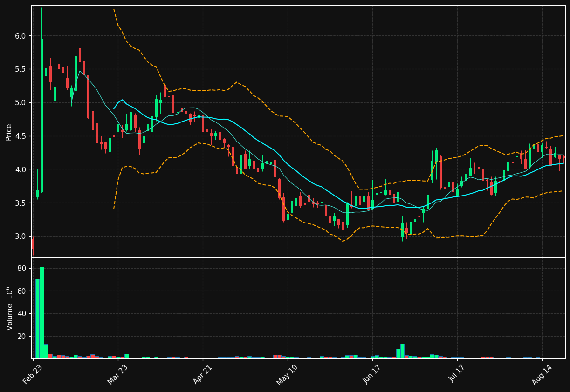
Task: Click the 4.5 price axis label
Action: (21, 136)
